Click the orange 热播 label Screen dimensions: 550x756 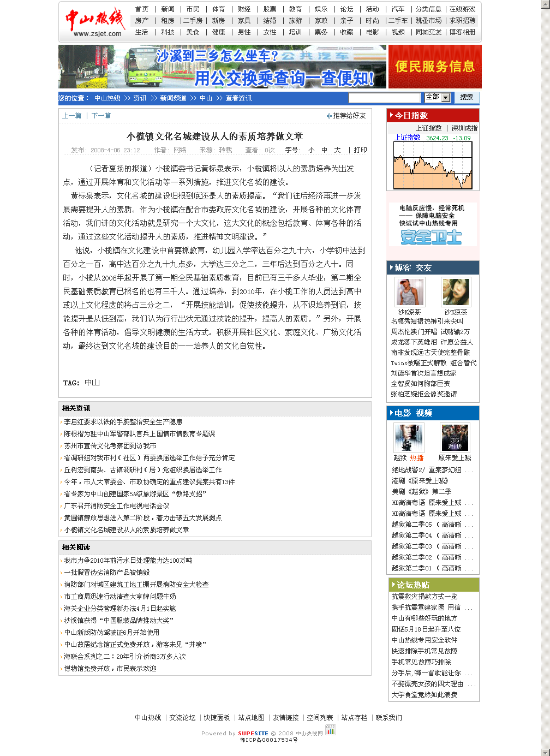[417, 458]
